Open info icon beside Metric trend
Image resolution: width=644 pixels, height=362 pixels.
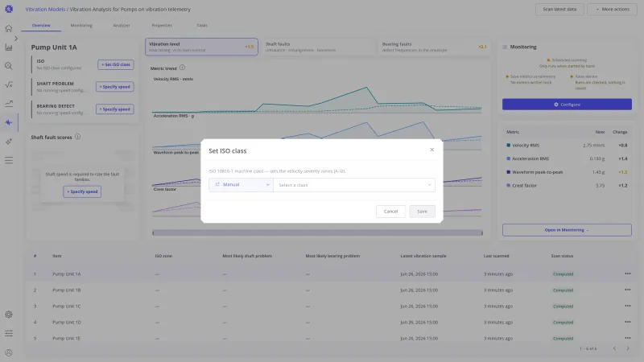(x=182, y=68)
